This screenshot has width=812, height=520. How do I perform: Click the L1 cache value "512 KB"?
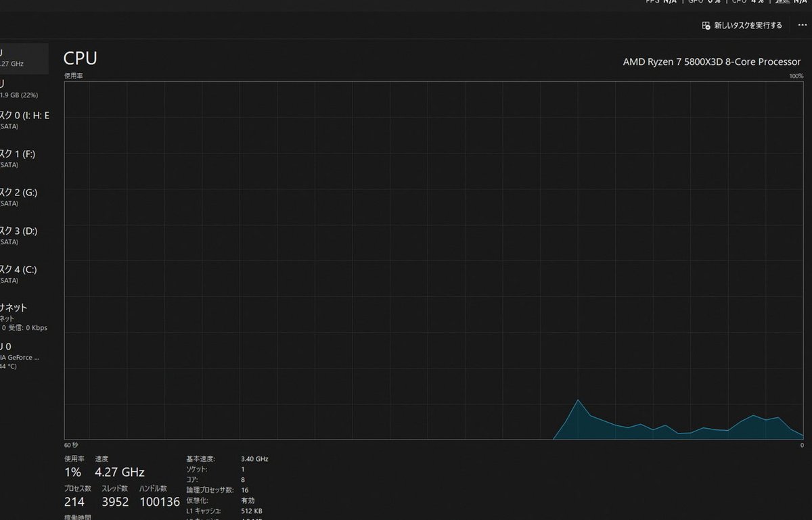(x=252, y=511)
